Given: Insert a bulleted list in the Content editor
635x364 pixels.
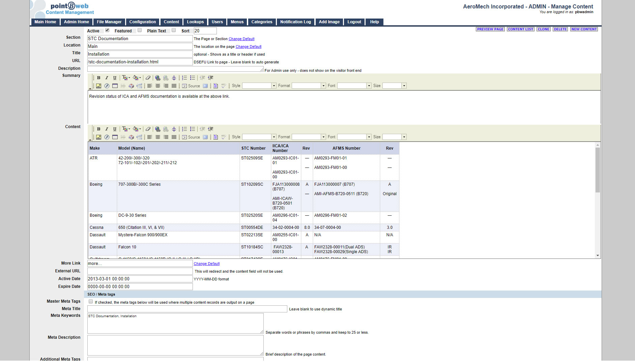Looking at the screenshot, I should pos(193,129).
